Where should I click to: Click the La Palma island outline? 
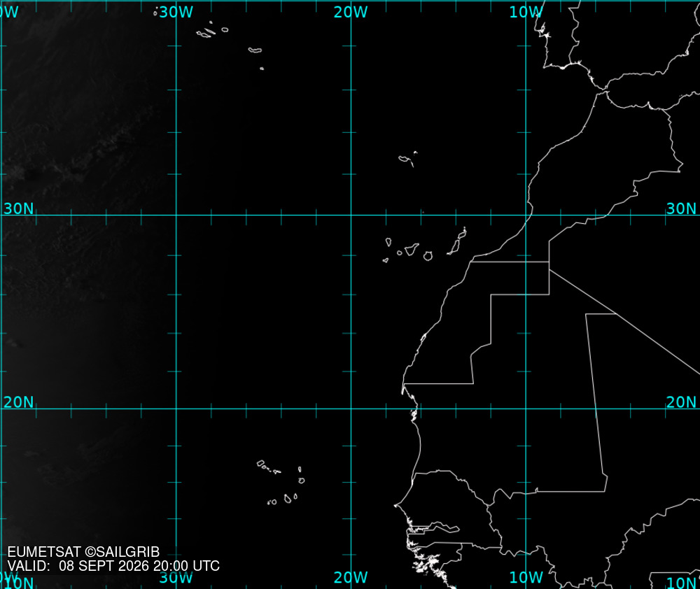pos(388,242)
